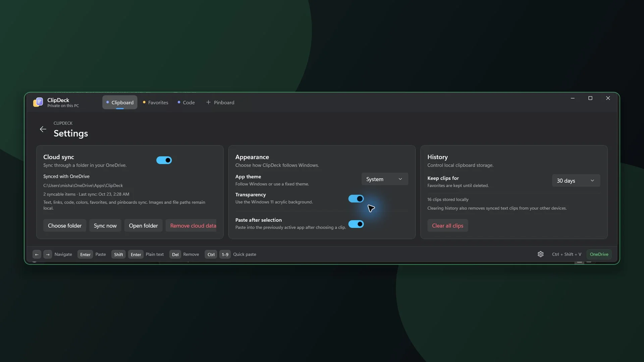Maximize the ClipDeck window

pyautogui.click(x=590, y=98)
